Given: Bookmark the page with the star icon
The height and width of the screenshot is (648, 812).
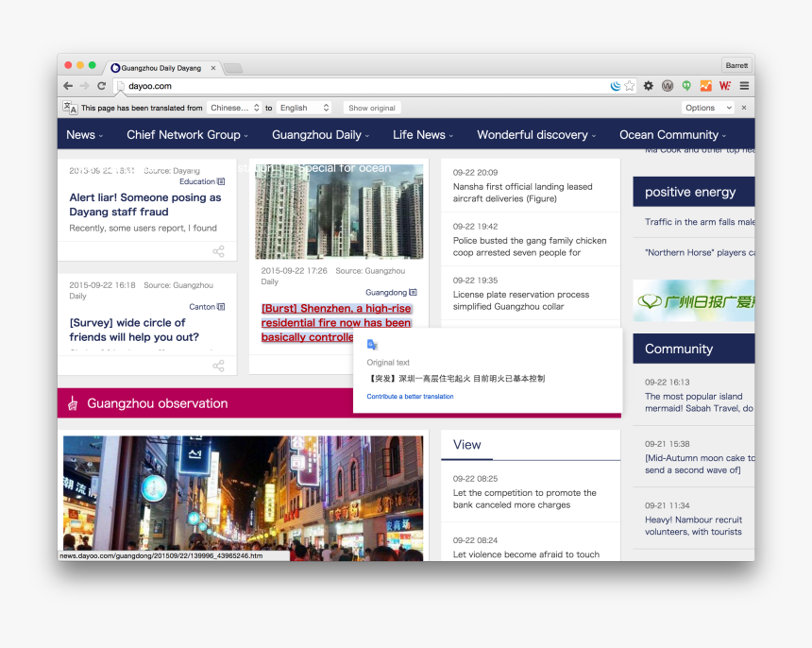Looking at the screenshot, I should point(629,86).
